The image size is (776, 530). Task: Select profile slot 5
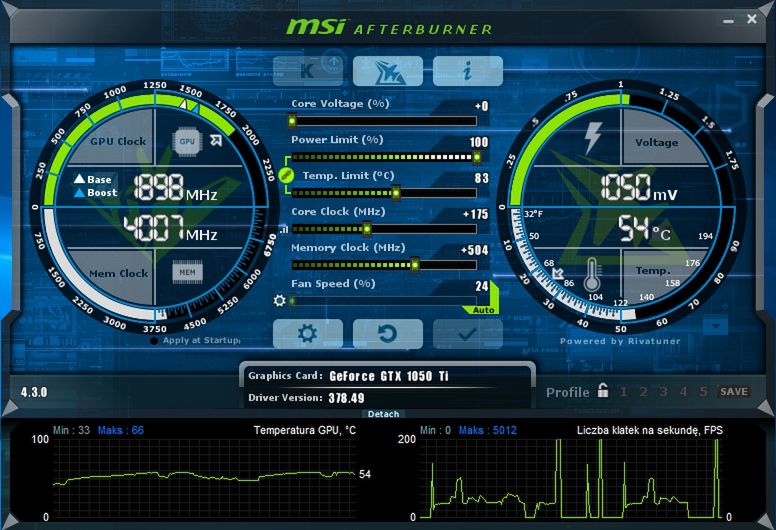click(703, 392)
